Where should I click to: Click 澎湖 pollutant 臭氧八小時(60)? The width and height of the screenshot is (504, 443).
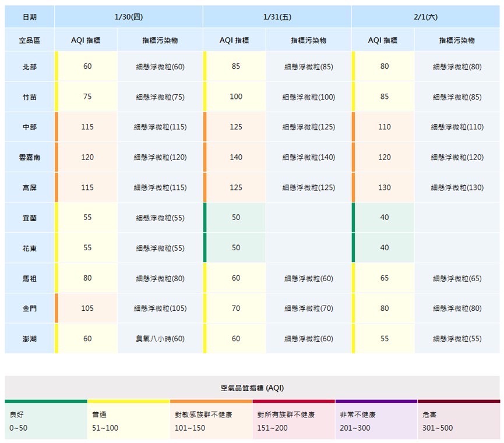tap(160, 339)
